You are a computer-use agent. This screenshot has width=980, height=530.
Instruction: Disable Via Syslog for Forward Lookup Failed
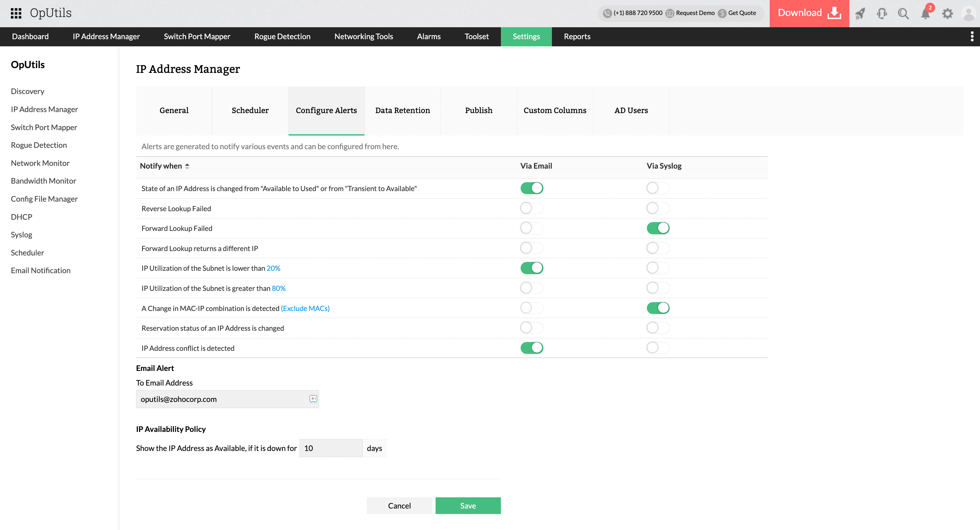(x=657, y=228)
